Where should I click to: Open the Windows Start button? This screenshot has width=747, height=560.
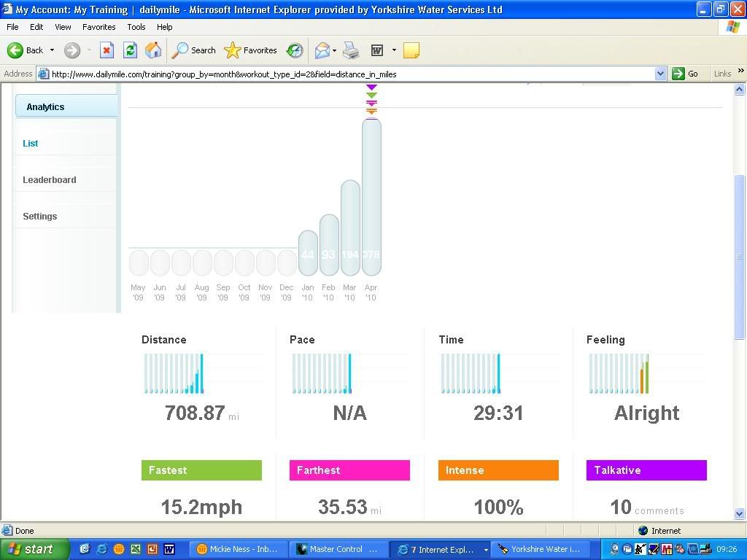pos(34,550)
